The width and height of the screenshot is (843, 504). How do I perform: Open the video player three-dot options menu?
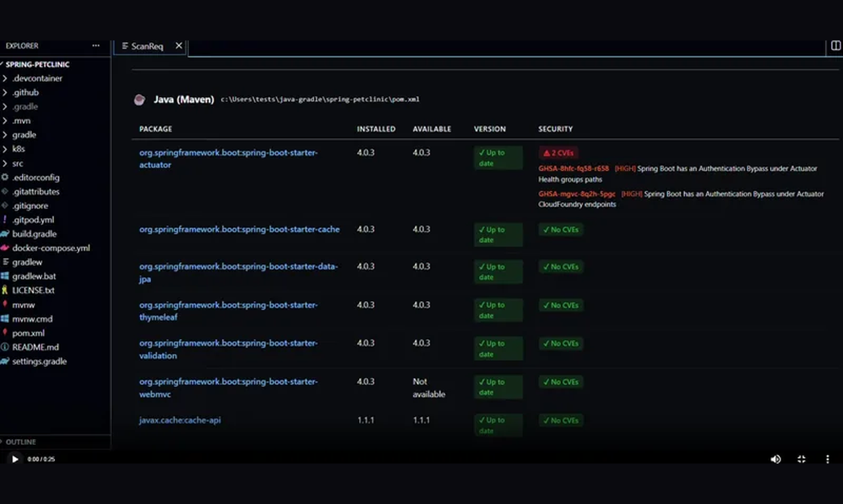pyautogui.click(x=827, y=459)
